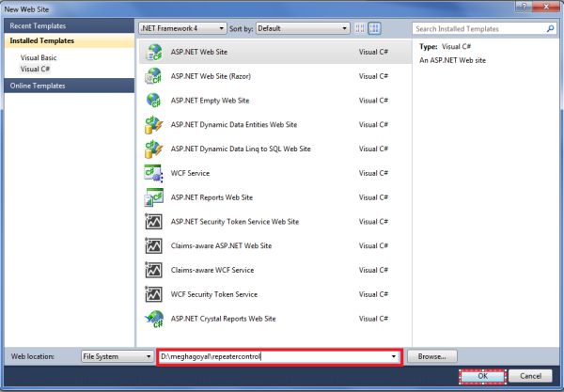
Task: Switch to small icons view
Action: click(x=360, y=28)
